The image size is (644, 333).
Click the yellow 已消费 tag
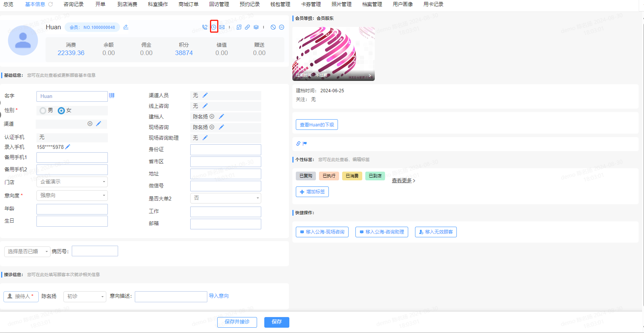pyautogui.click(x=352, y=176)
